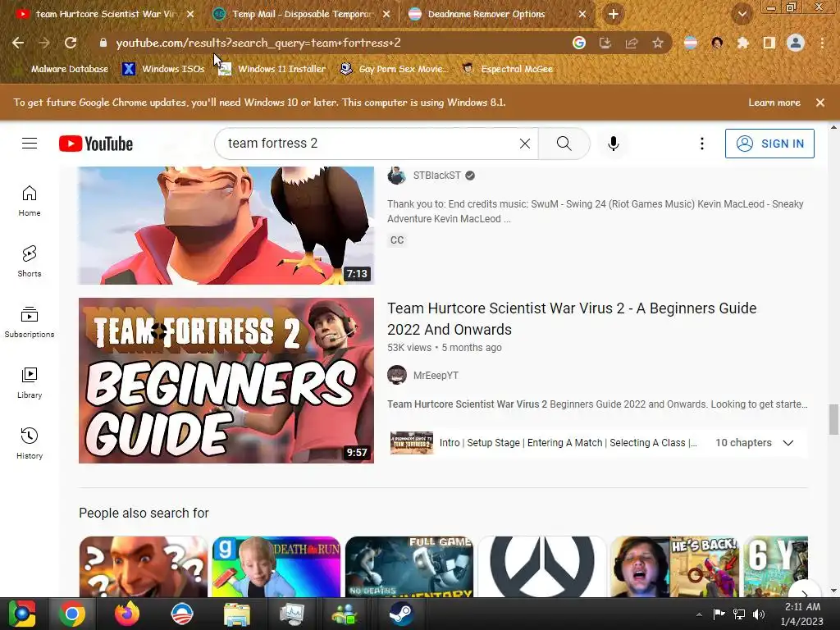Click the STBlackST channel avatar
Image resolution: width=840 pixels, height=630 pixels.
tap(396, 176)
